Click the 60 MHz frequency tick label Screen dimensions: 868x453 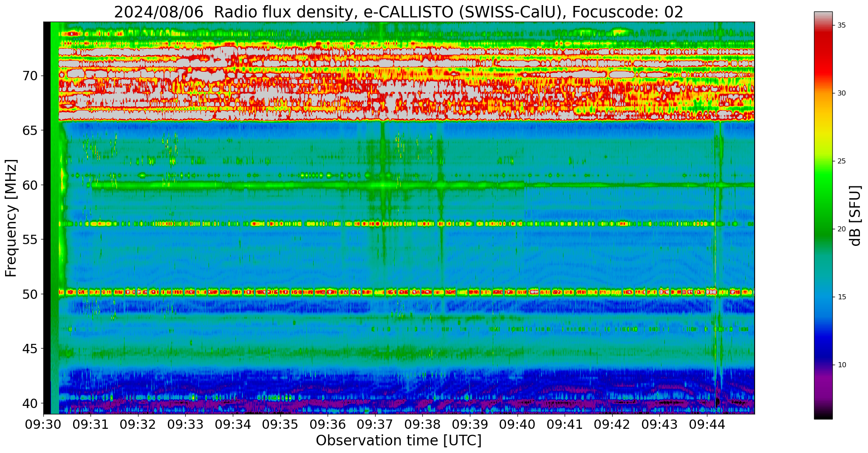(x=30, y=185)
